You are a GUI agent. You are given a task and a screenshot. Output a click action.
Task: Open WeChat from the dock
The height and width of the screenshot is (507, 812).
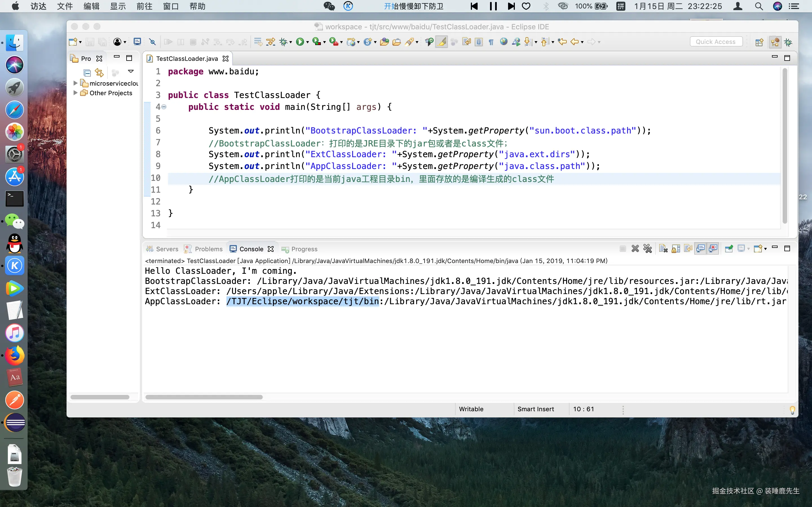click(15, 221)
